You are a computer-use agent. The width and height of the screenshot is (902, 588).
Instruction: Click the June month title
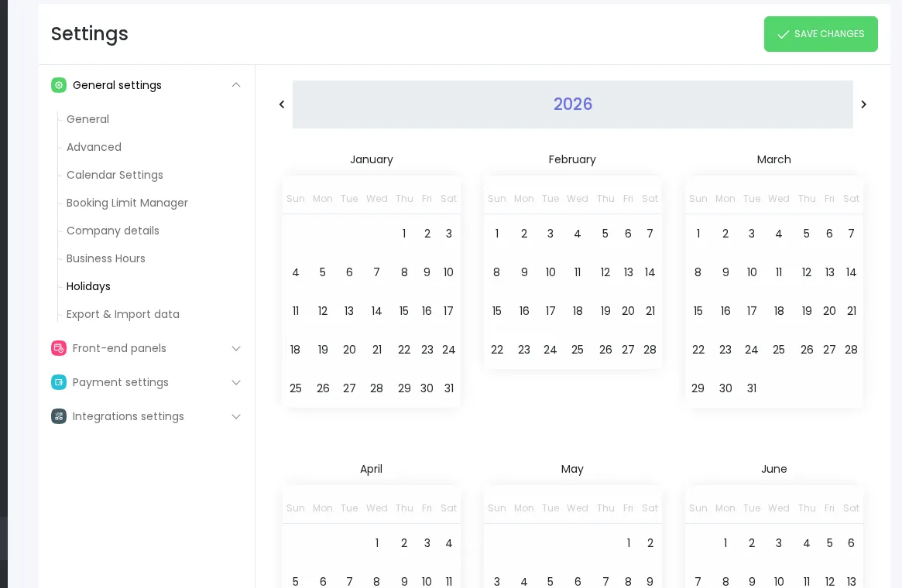773,469
